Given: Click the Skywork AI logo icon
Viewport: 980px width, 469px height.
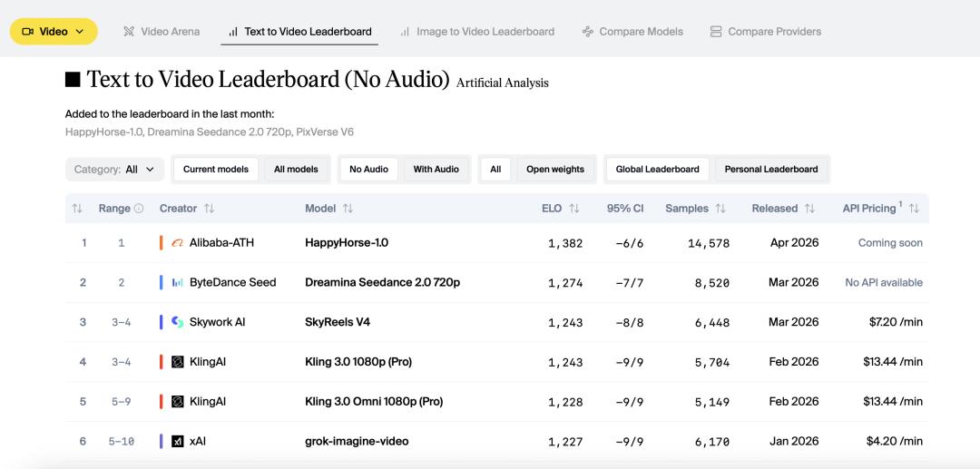Looking at the screenshot, I should (178, 322).
